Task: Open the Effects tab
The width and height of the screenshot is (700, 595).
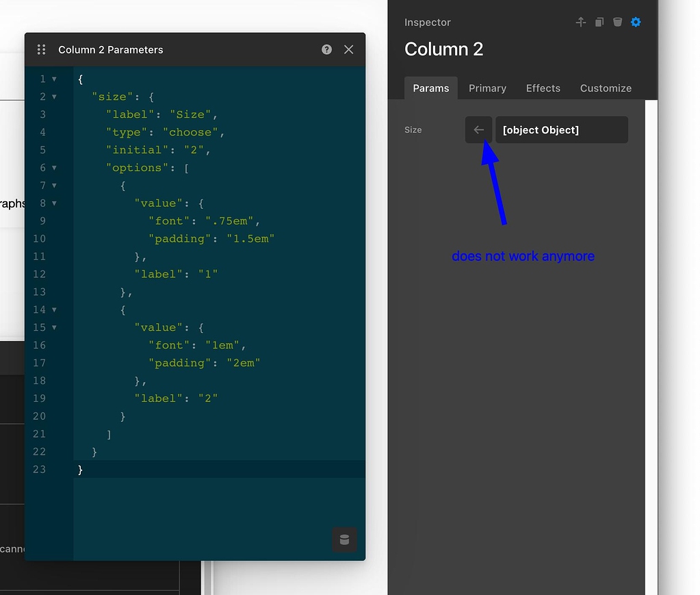Action: [x=543, y=88]
